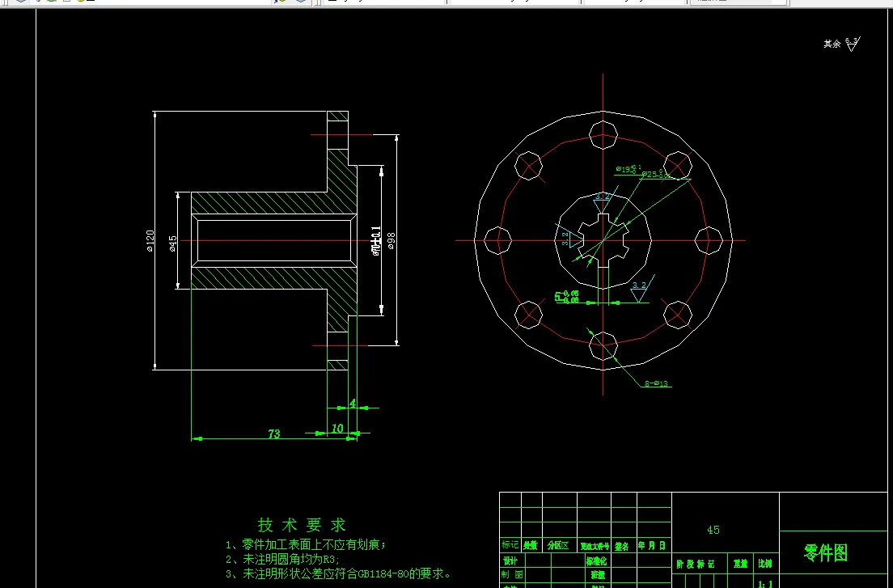Select the ⌀45 bore dimension text
893x588 pixels.
point(173,243)
